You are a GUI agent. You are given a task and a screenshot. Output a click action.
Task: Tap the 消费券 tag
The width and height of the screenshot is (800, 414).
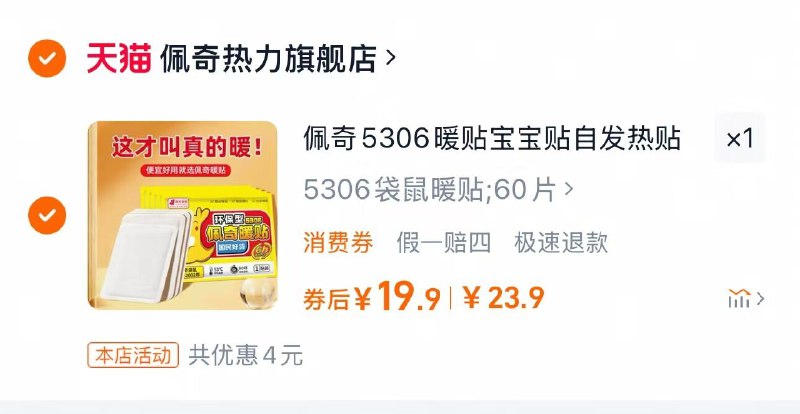pos(338,242)
